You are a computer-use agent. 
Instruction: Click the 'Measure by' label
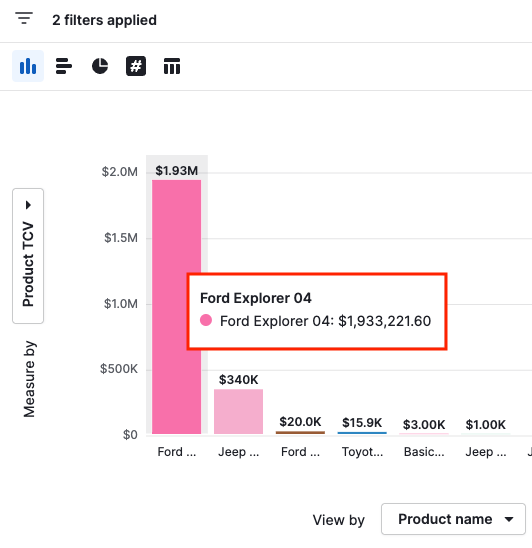tap(29, 379)
